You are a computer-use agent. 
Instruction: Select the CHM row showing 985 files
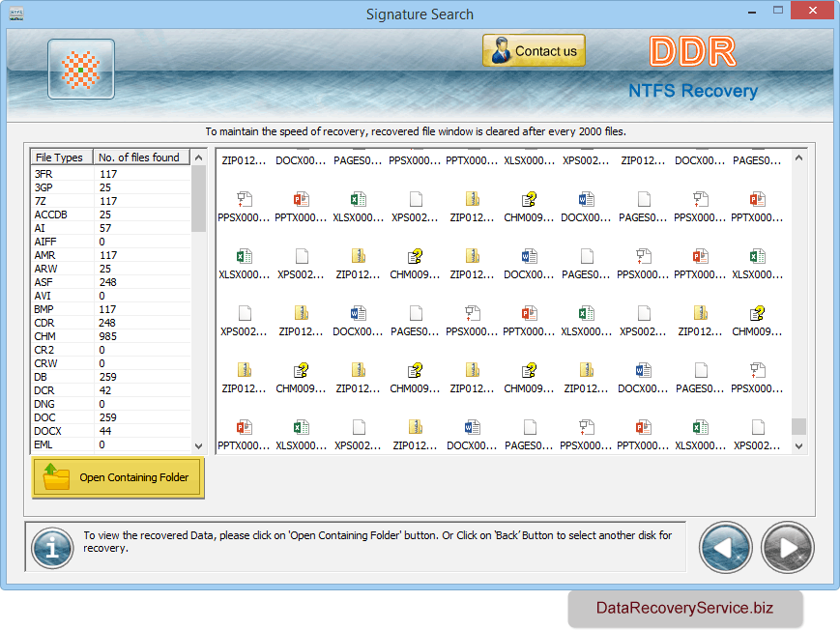[x=110, y=336]
